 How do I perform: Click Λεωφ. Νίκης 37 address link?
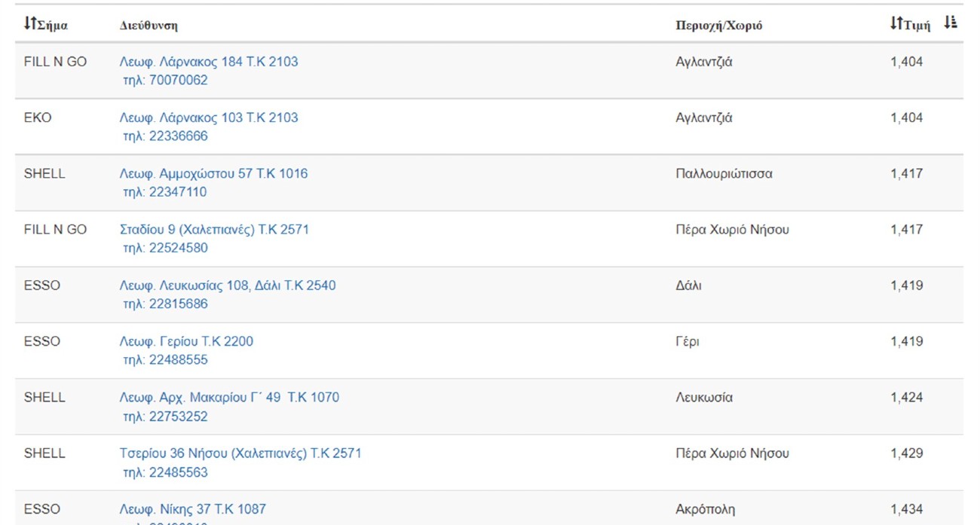point(193,509)
